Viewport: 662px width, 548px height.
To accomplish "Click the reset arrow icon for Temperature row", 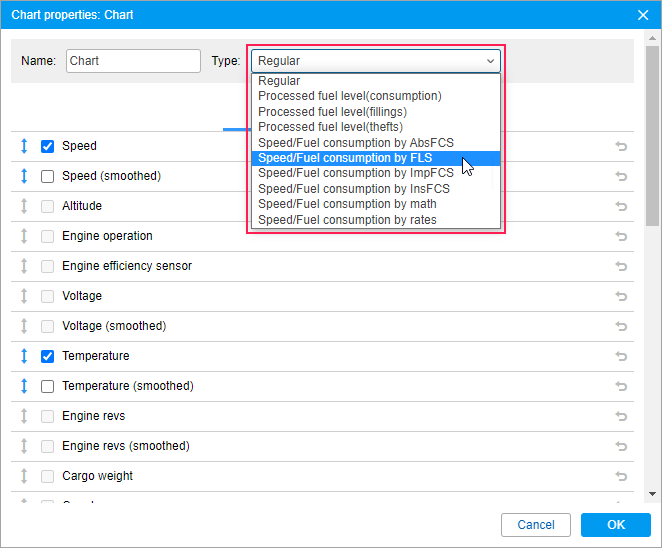I will point(620,356).
